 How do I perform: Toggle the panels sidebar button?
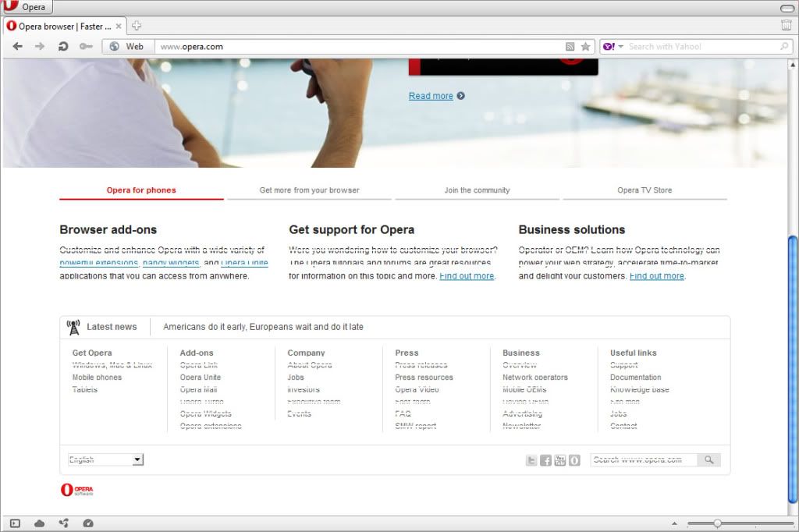point(15,523)
